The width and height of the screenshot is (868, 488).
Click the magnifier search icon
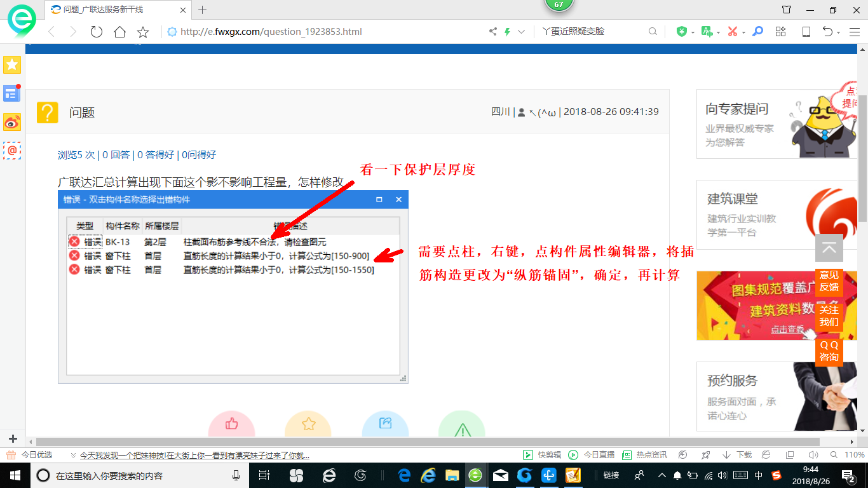pos(653,31)
